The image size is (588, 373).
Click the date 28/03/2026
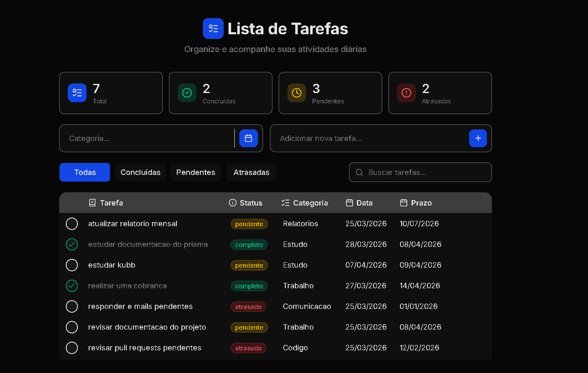[x=366, y=244]
